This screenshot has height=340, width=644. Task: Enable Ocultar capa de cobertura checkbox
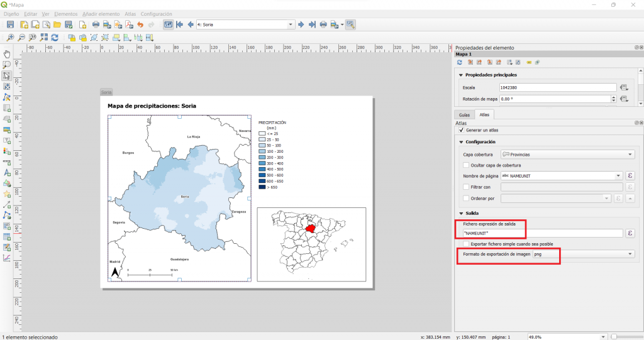pyautogui.click(x=466, y=165)
